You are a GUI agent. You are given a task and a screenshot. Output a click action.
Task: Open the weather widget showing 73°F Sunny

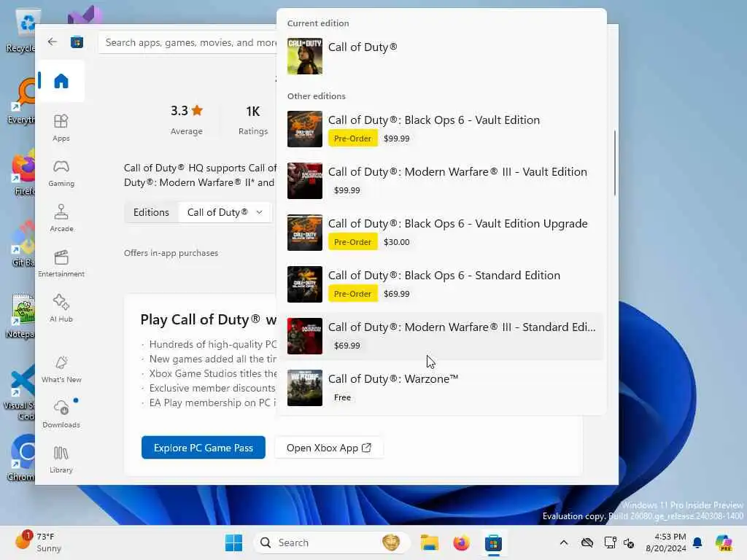(39, 542)
